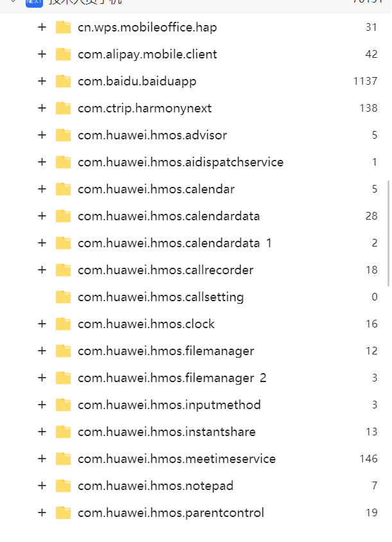Expand com.huawei.hmos.callrecorder node
The image size is (392, 542).
pos(42,270)
